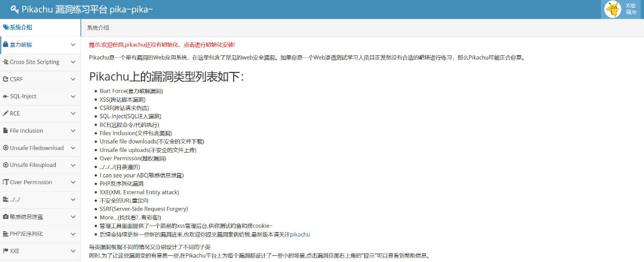
Task: Click the File Inclusion file icon
Action: pos(6,131)
